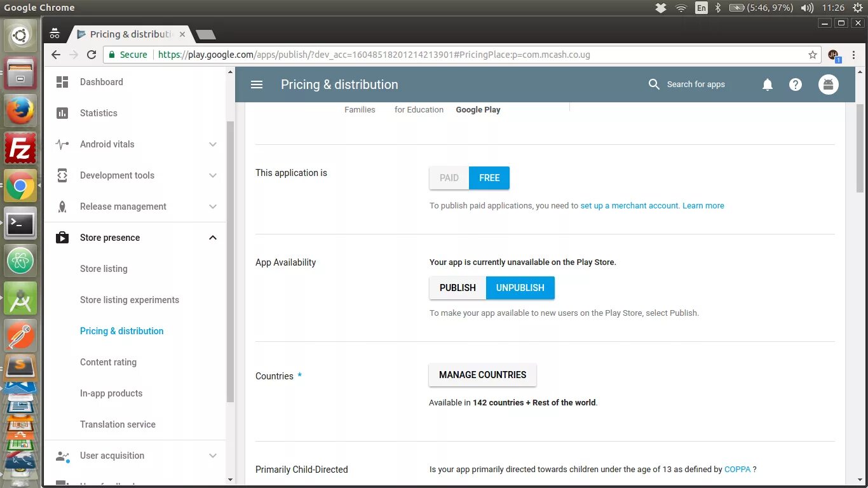Launch FileZilla from the dock
This screenshot has width=868, height=488.
(20, 149)
